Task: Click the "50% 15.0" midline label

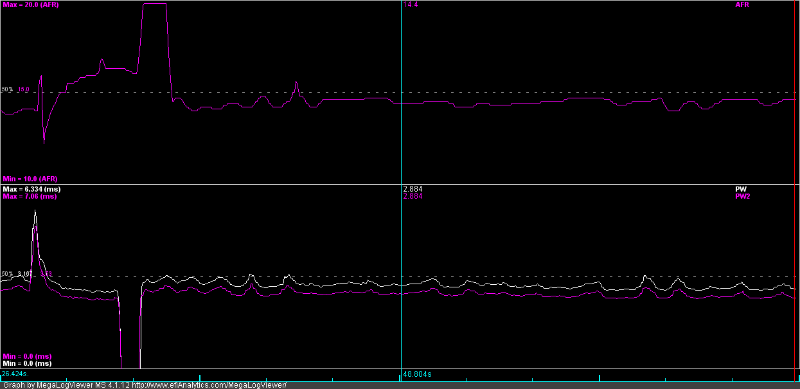Action: coord(16,89)
